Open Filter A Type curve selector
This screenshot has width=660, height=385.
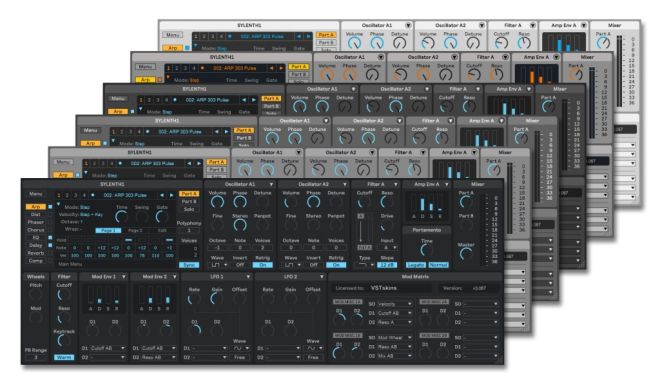365,265
